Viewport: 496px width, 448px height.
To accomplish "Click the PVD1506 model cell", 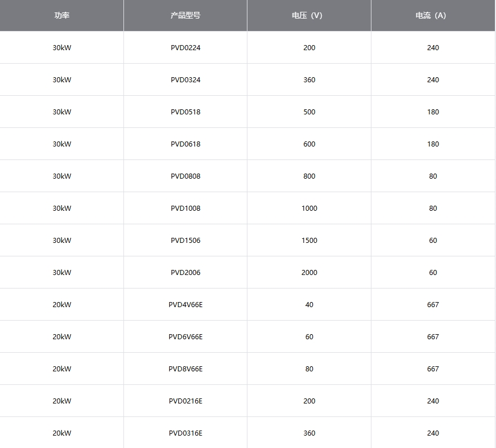I will pos(185,240).
